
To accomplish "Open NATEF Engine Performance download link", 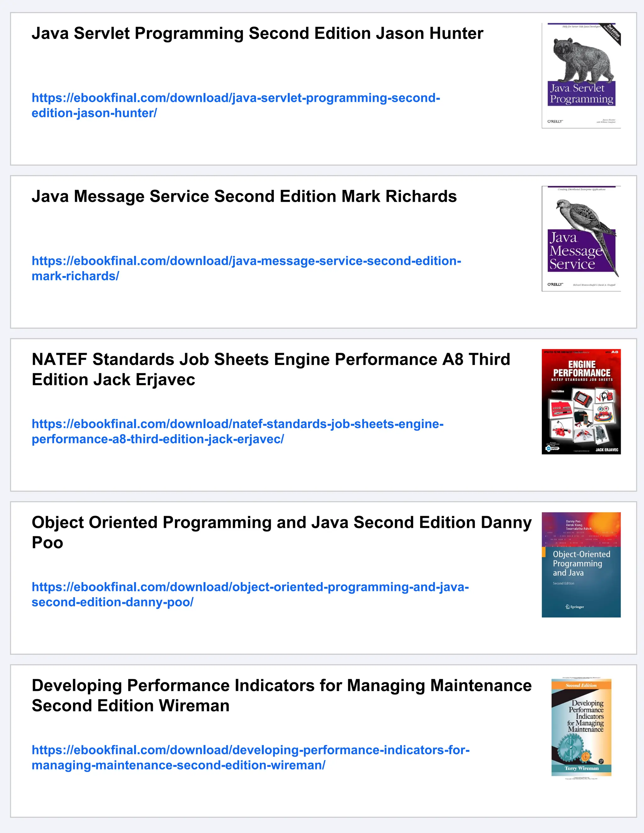I will tap(237, 424).
